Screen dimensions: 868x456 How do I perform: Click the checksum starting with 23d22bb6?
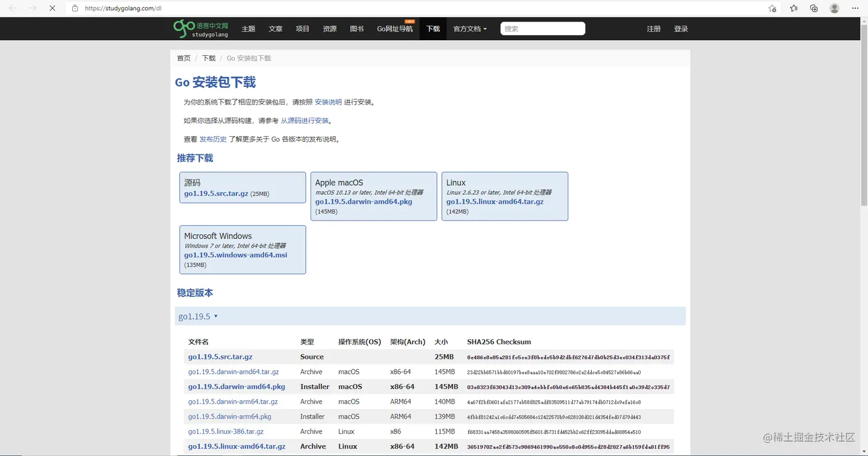554,372
